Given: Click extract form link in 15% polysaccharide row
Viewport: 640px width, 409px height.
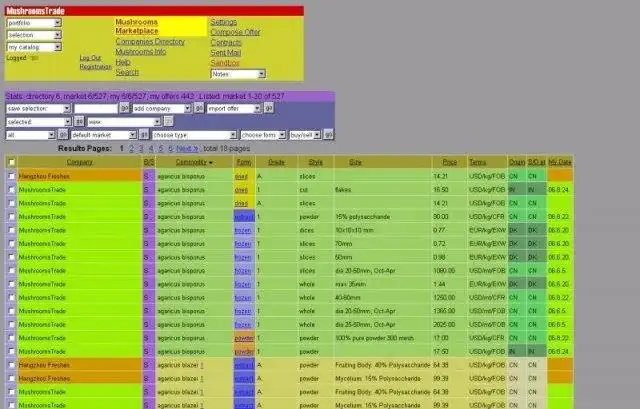Looking at the screenshot, I should [x=244, y=217].
